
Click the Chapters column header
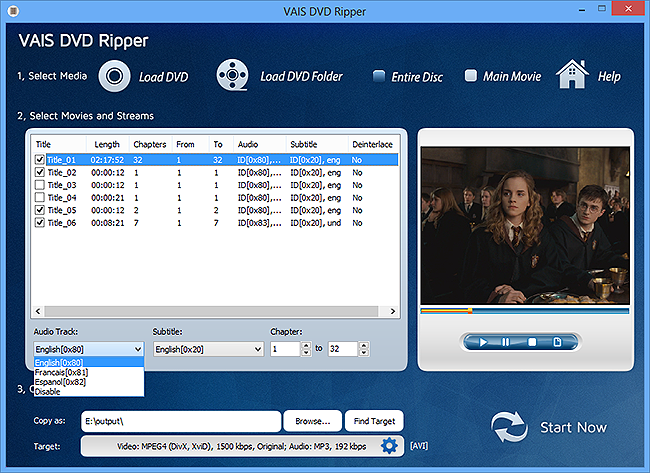150,144
